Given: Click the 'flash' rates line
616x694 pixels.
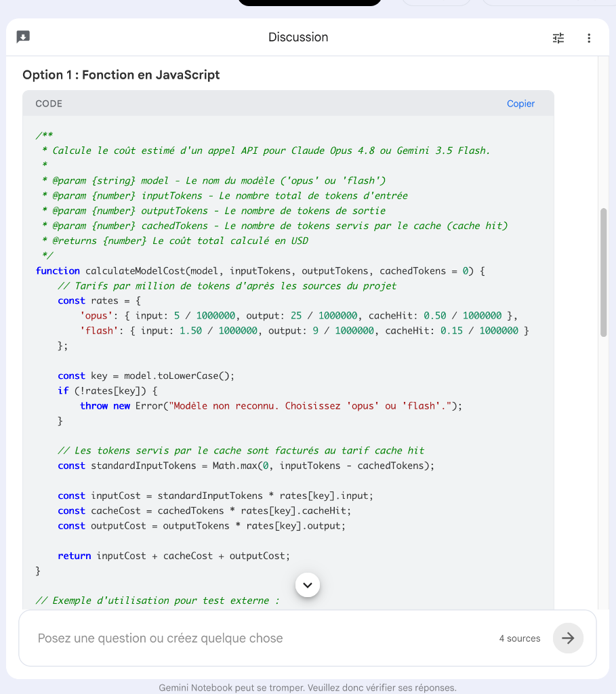Looking at the screenshot, I should 304,331.
